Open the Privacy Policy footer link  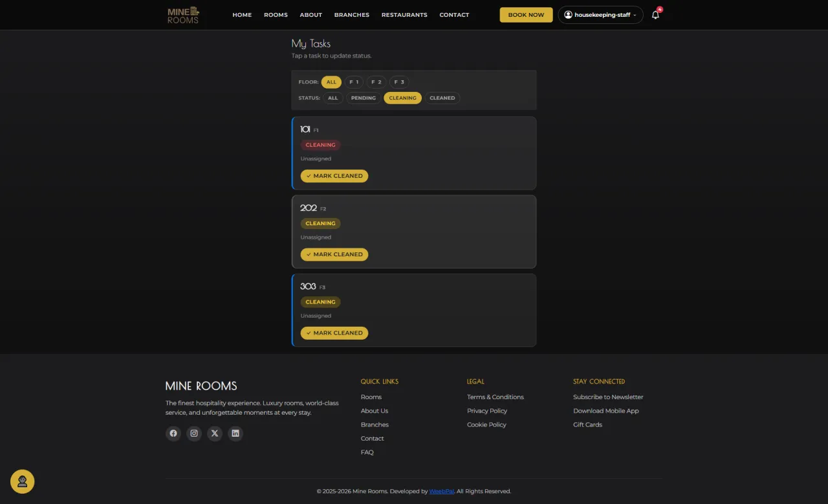[x=487, y=411]
